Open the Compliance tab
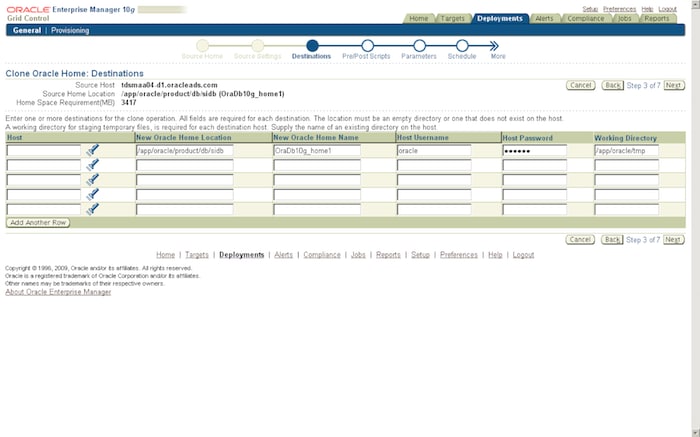 point(585,18)
